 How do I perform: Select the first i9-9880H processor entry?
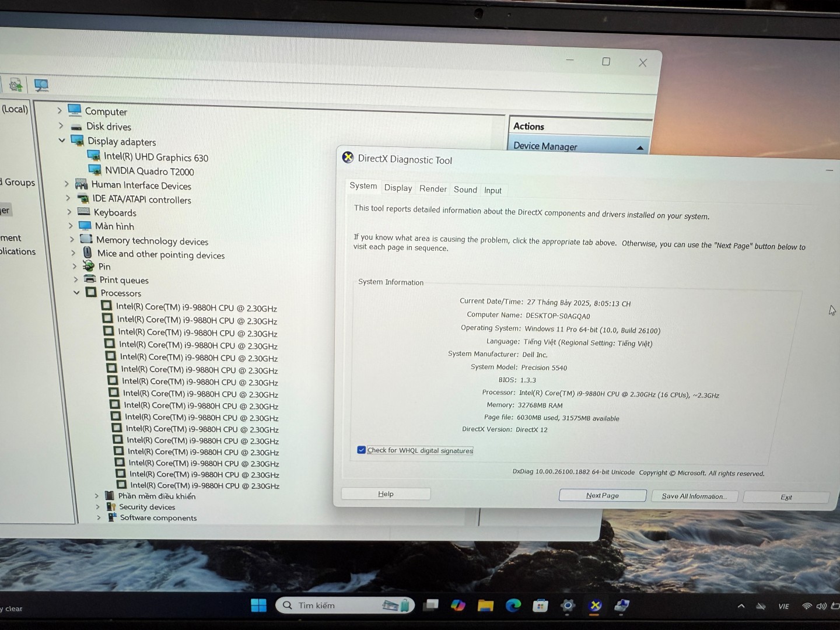pyautogui.click(x=196, y=307)
